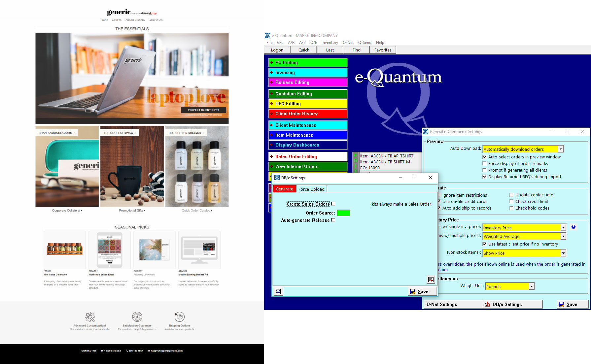Toggle the Auto-generate Release checkbox
Image resolution: width=591 pixels, height=364 pixels.
pos(333,220)
